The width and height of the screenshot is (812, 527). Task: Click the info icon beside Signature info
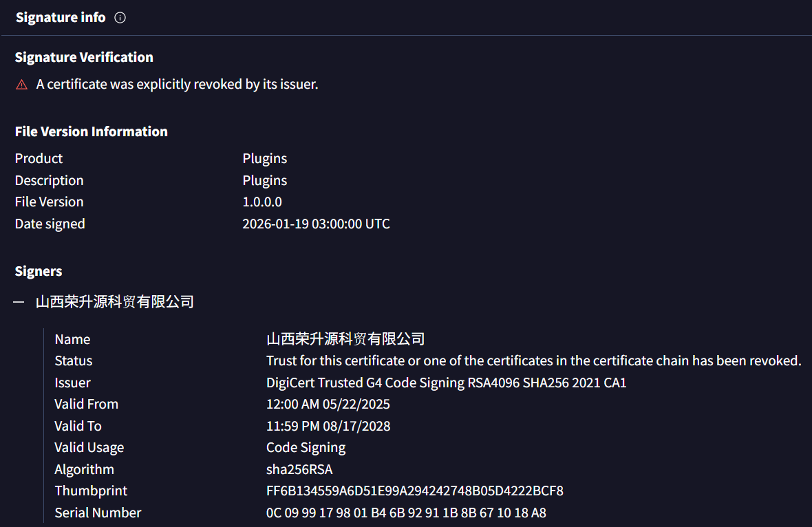(x=120, y=17)
